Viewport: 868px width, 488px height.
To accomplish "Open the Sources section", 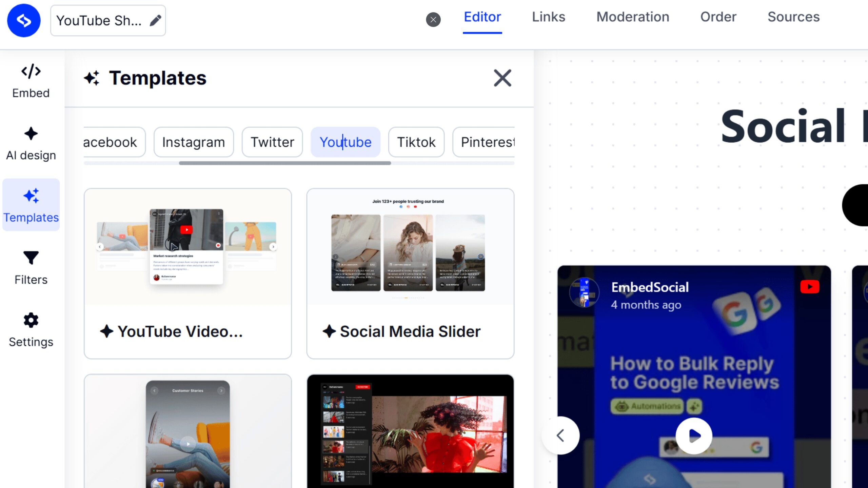I will pos(793,17).
